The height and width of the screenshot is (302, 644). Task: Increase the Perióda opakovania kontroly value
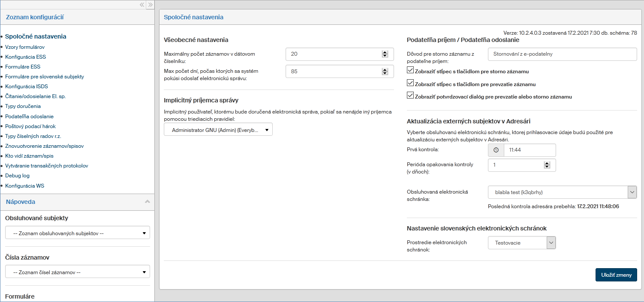pyautogui.click(x=547, y=163)
